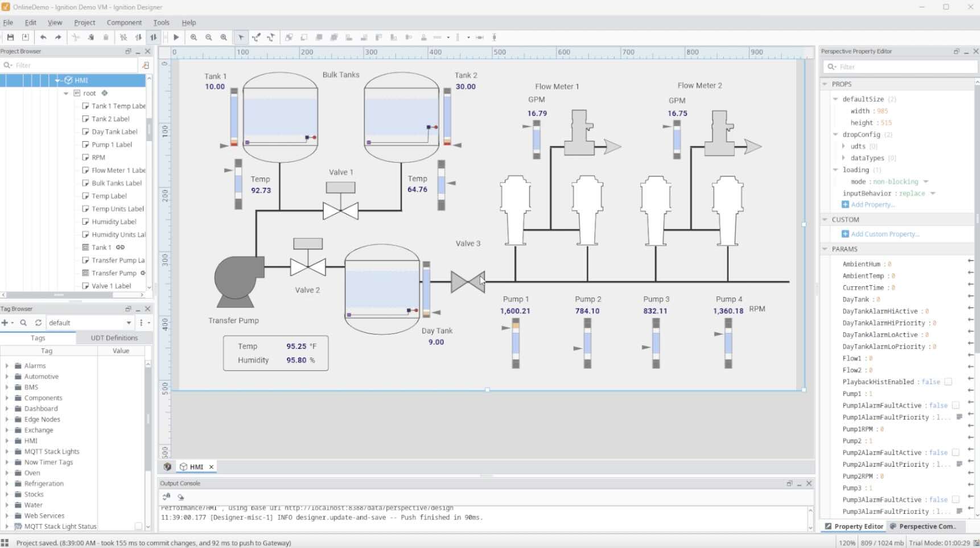Click the Undo arrow icon
The height and width of the screenshot is (548, 980).
click(43, 38)
